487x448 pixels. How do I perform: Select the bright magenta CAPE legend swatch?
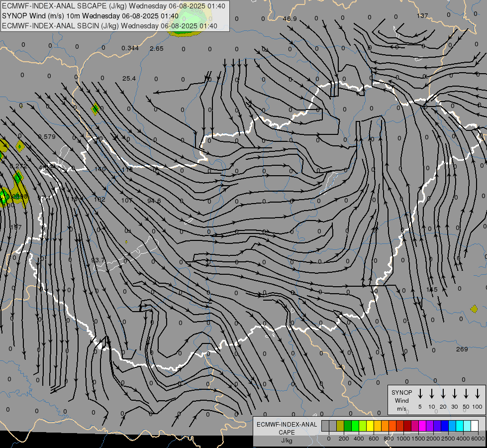click(422, 426)
